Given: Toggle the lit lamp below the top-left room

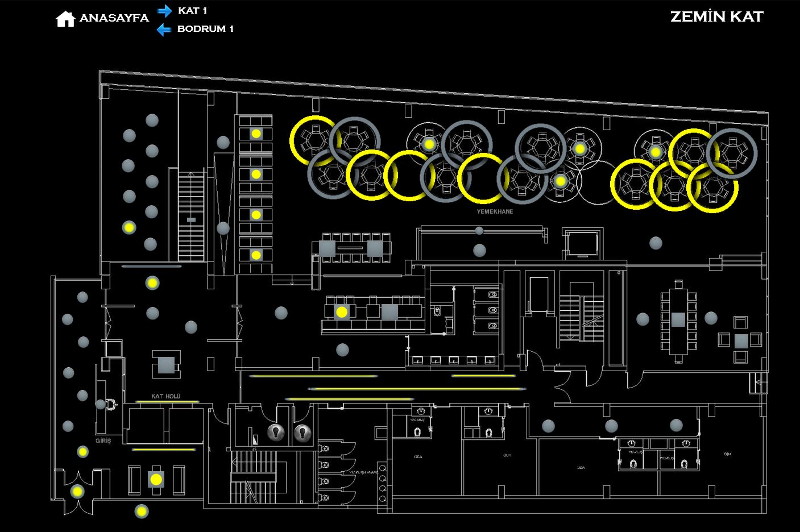Looking at the screenshot, I should 152,282.
